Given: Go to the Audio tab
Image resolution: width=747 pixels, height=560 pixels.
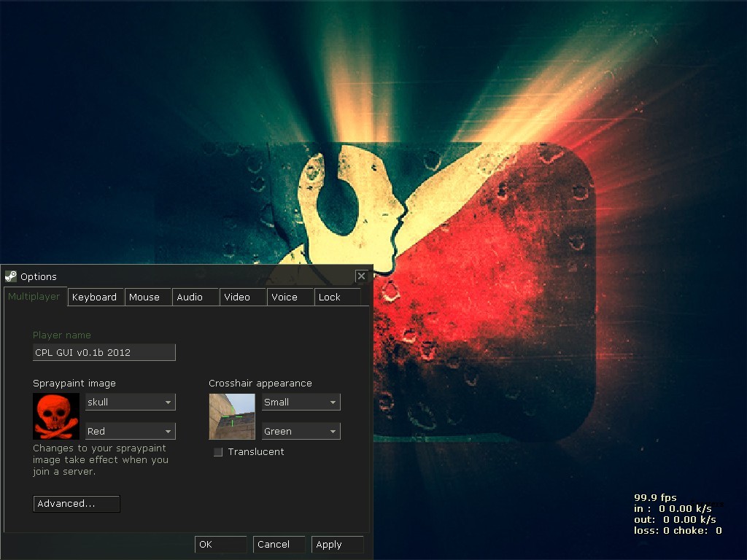Looking at the screenshot, I should pyautogui.click(x=190, y=297).
